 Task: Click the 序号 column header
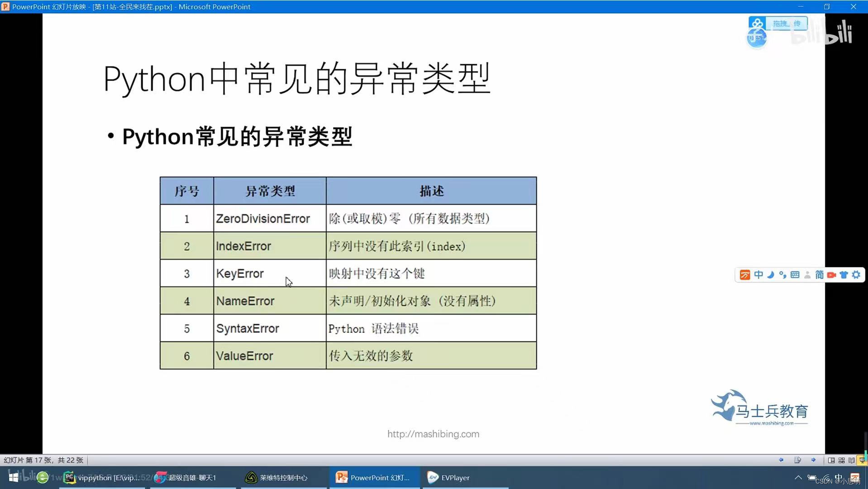[187, 191]
